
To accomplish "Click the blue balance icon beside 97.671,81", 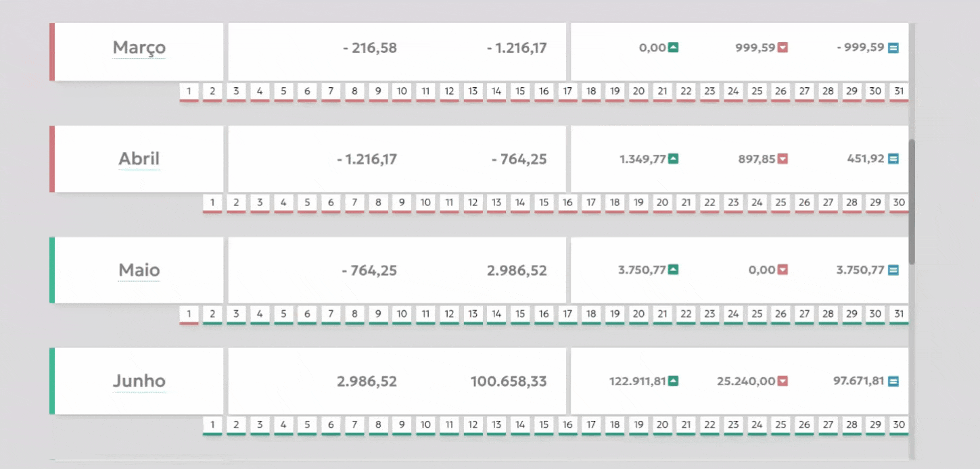I will coord(893,381).
